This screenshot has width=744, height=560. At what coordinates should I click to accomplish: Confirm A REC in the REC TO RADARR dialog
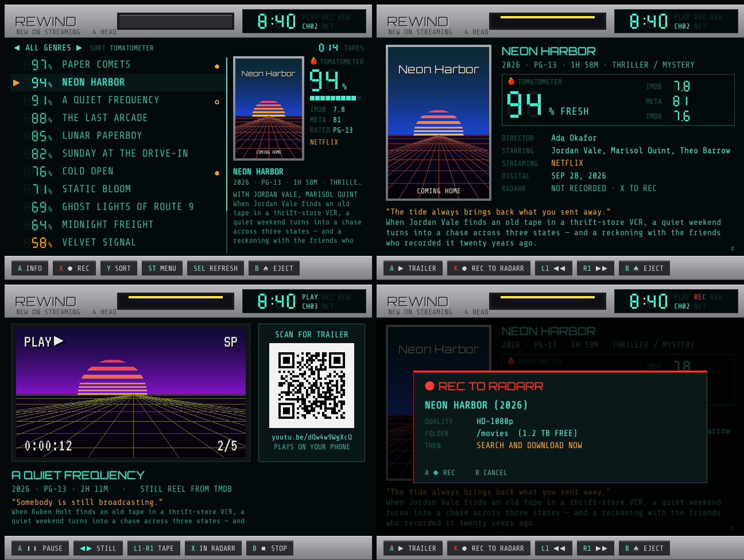(x=440, y=473)
